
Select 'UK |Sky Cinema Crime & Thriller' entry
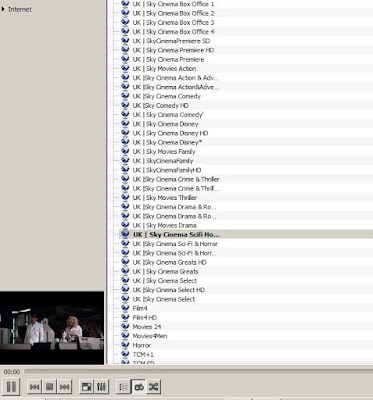[x=176, y=179]
